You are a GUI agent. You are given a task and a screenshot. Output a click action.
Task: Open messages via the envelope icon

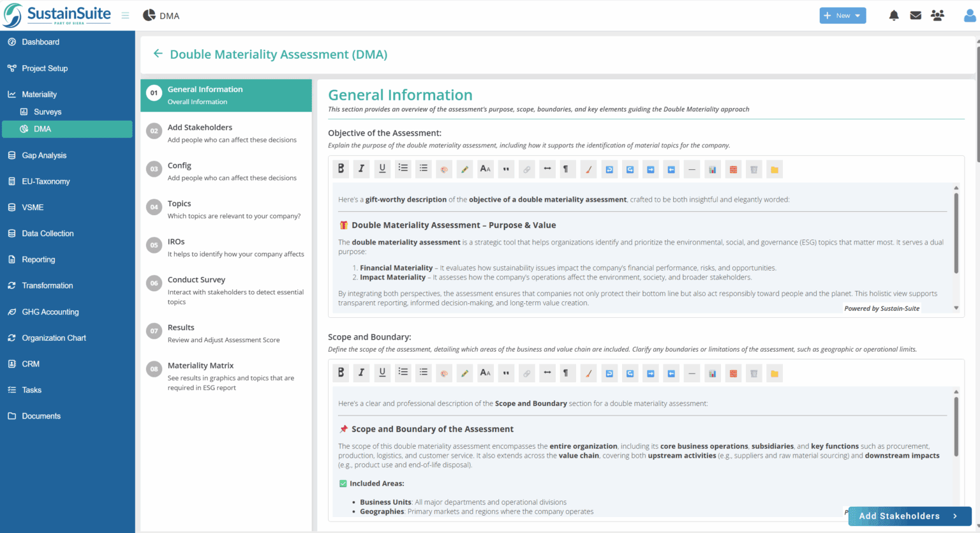tap(916, 15)
